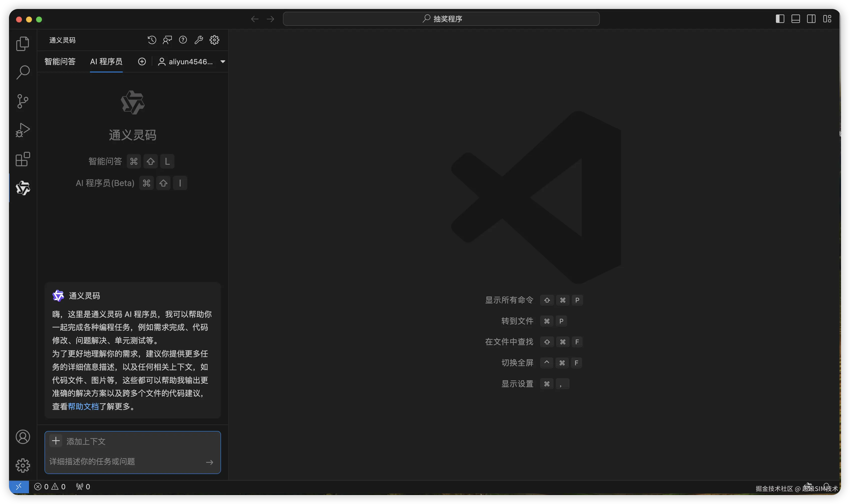Toggle the secondary side bar layout icon
This screenshot has width=850, height=504.
coord(811,19)
